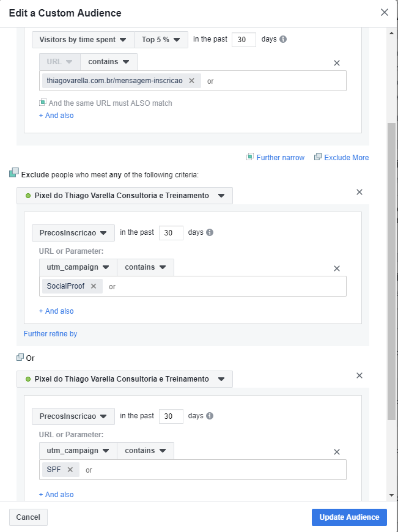The image size is (398, 532).
Task: Click the Cancel button
Action: [28, 517]
